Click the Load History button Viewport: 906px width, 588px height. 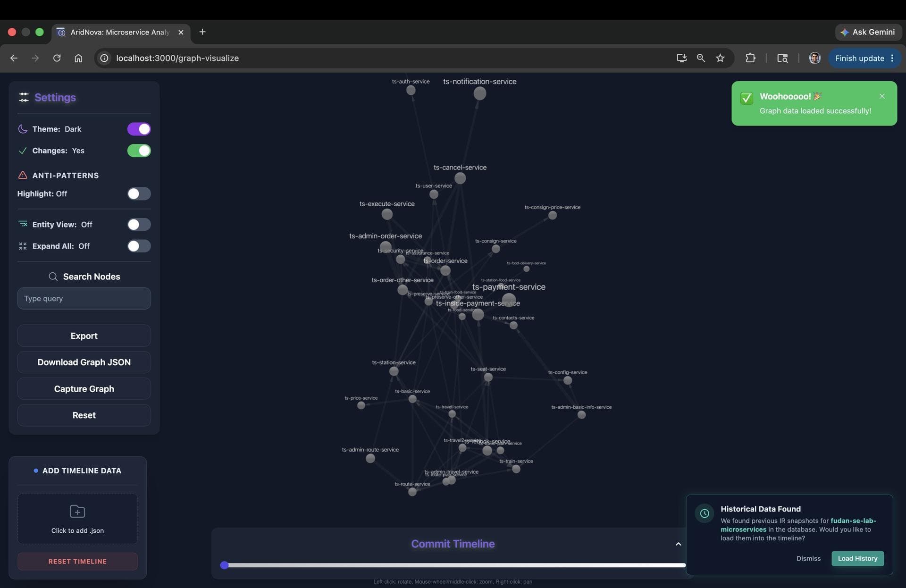tap(857, 558)
